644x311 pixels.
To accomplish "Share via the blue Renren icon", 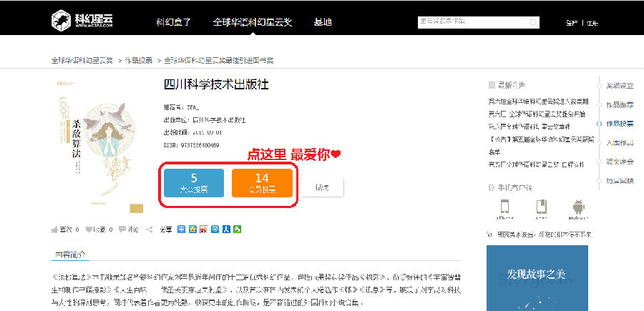I will (x=226, y=229).
